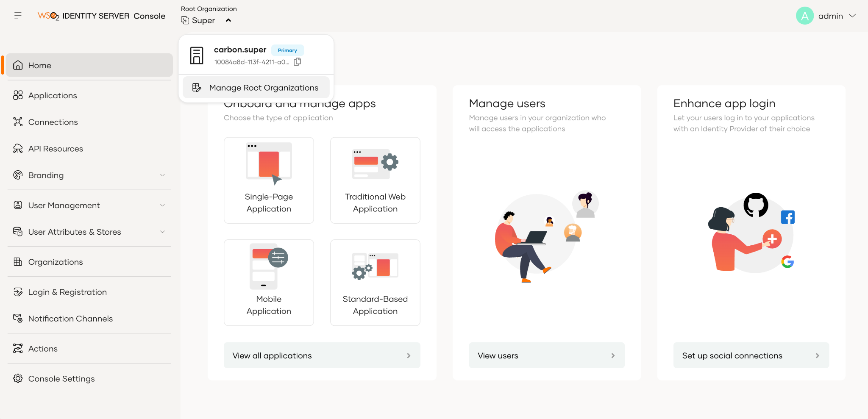Click the Connections icon in sidebar
The image size is (868, 419).
pos(18,122)
